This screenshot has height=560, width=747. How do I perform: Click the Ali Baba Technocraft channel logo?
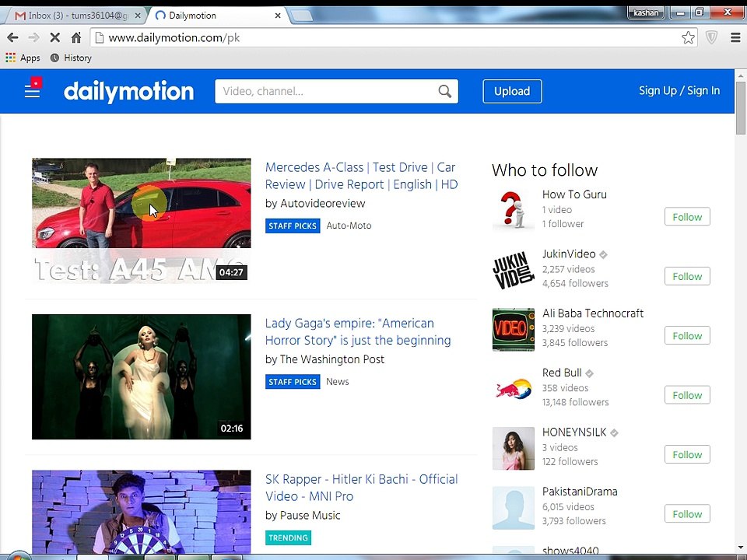[x=513, y=330]
